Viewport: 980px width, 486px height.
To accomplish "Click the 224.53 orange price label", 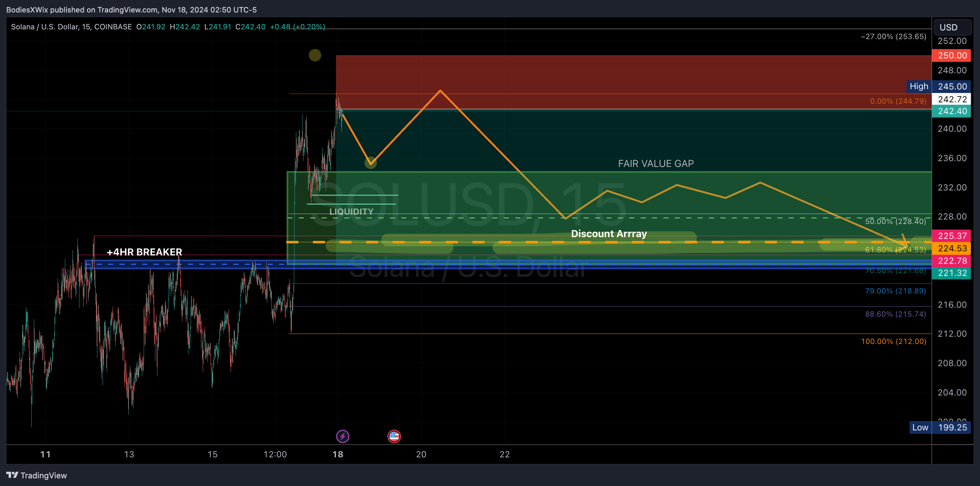I will [x=951, y=248].
